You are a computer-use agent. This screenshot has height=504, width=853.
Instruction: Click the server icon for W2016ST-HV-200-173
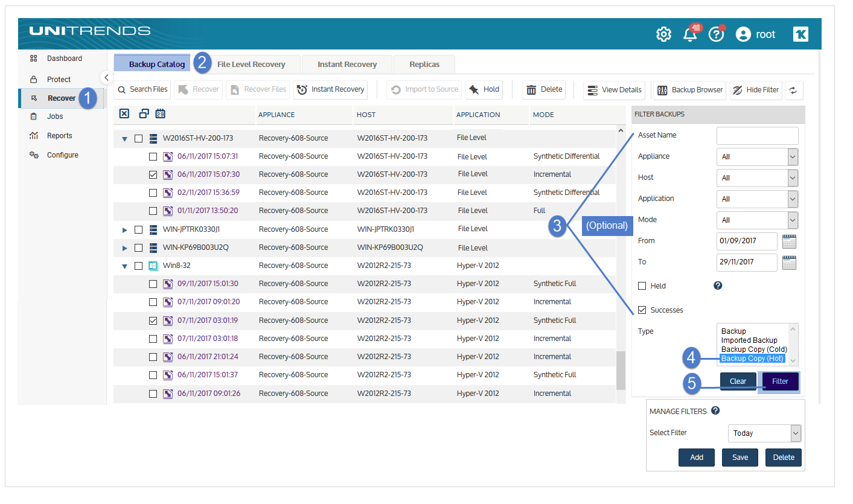[x=153, y=138]
